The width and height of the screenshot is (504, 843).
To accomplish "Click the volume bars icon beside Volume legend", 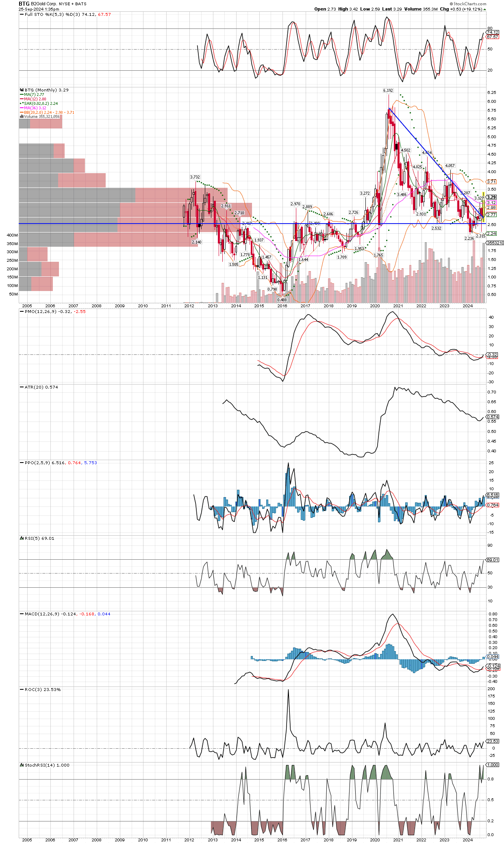I will pos(22,117).
